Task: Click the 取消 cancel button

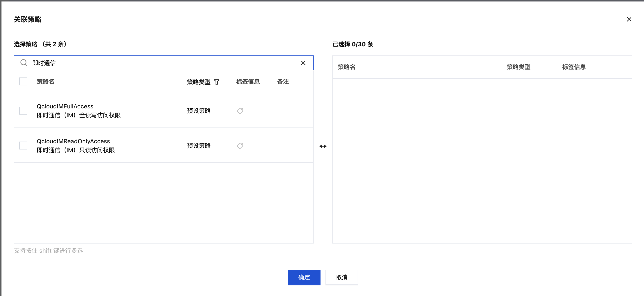Action: point(342,277)
